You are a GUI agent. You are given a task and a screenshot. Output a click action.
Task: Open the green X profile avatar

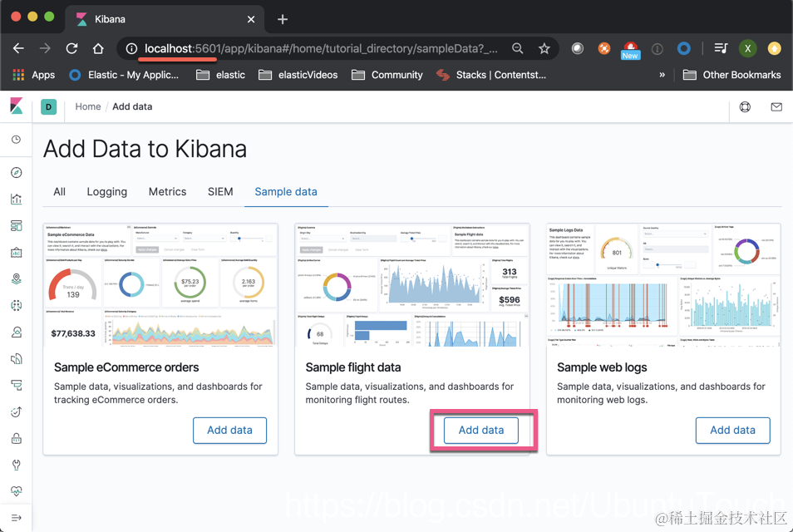(x=747, y=48)
